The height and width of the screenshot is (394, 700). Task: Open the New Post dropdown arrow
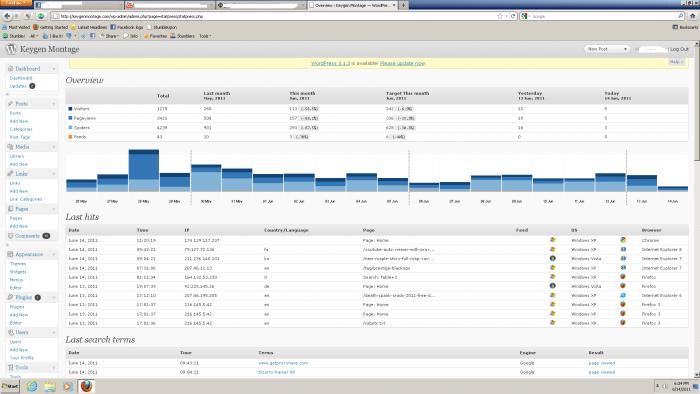(x=625, y=49)
